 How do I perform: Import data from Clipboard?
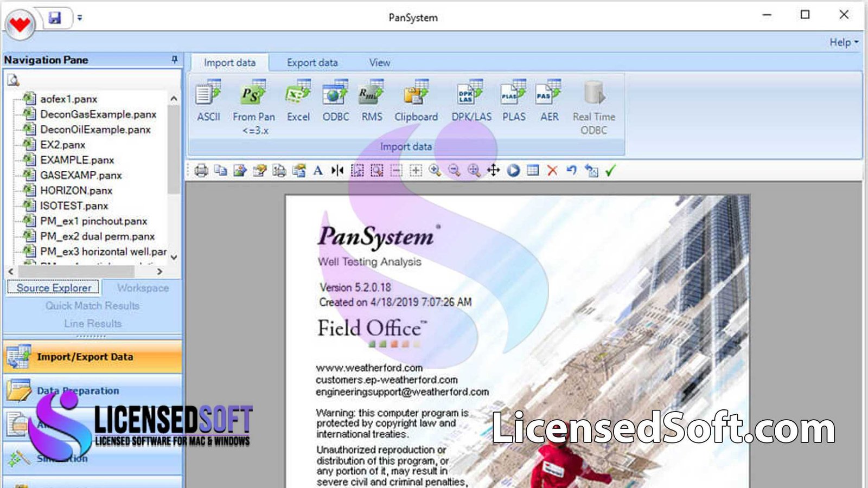416,101
